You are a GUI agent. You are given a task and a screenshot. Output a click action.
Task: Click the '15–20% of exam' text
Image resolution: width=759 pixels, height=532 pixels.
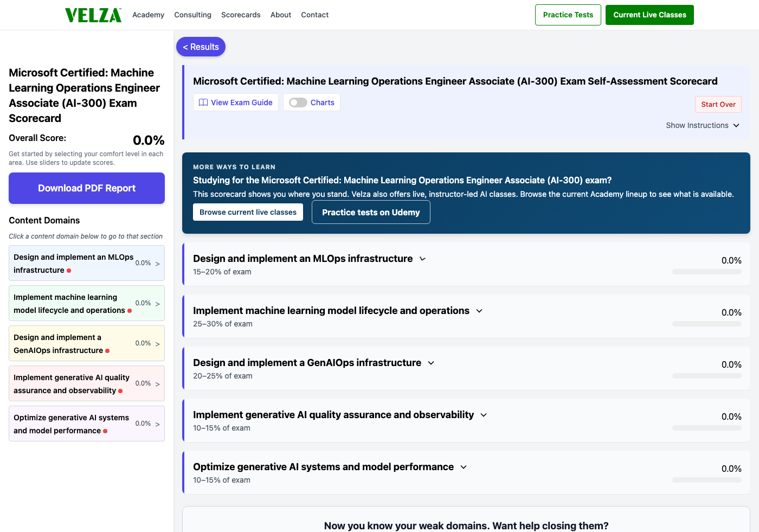(222, 272)
